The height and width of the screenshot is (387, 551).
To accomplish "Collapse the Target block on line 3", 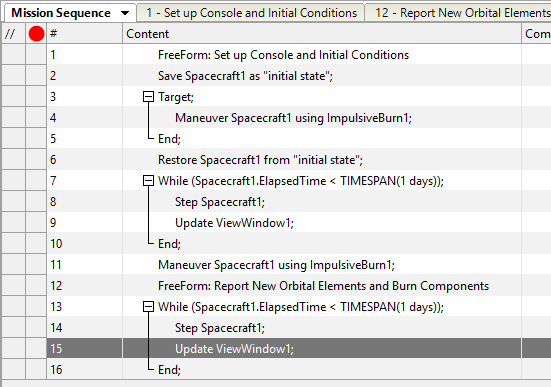I will point(148,97).
